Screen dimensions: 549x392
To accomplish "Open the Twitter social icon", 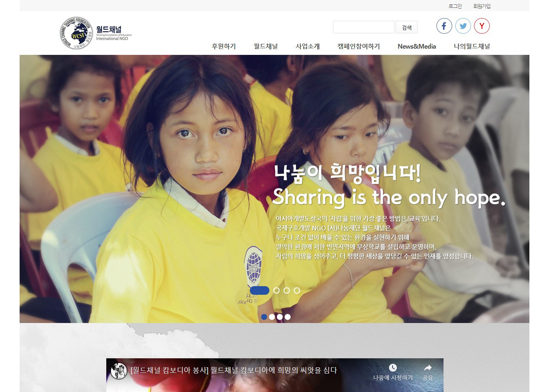I will click(463, 26).
